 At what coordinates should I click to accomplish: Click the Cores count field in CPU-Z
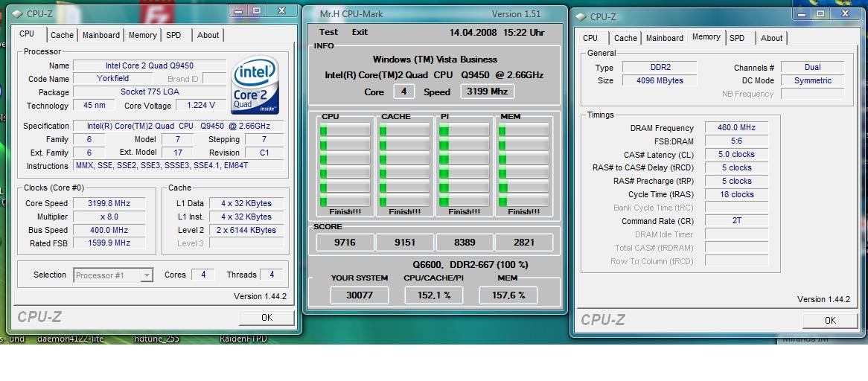click(x=203, y=275)
